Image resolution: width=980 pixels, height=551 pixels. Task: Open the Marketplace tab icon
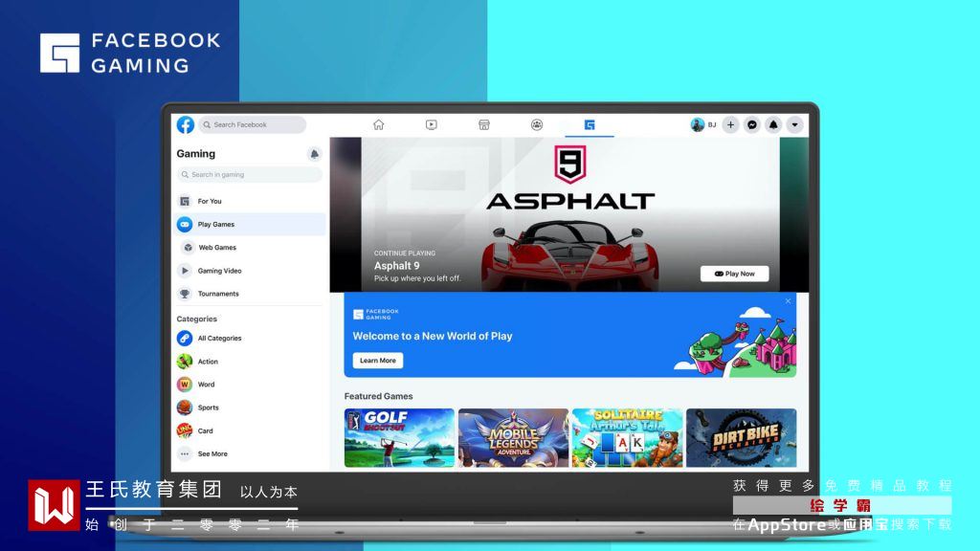tap(483, 125)
